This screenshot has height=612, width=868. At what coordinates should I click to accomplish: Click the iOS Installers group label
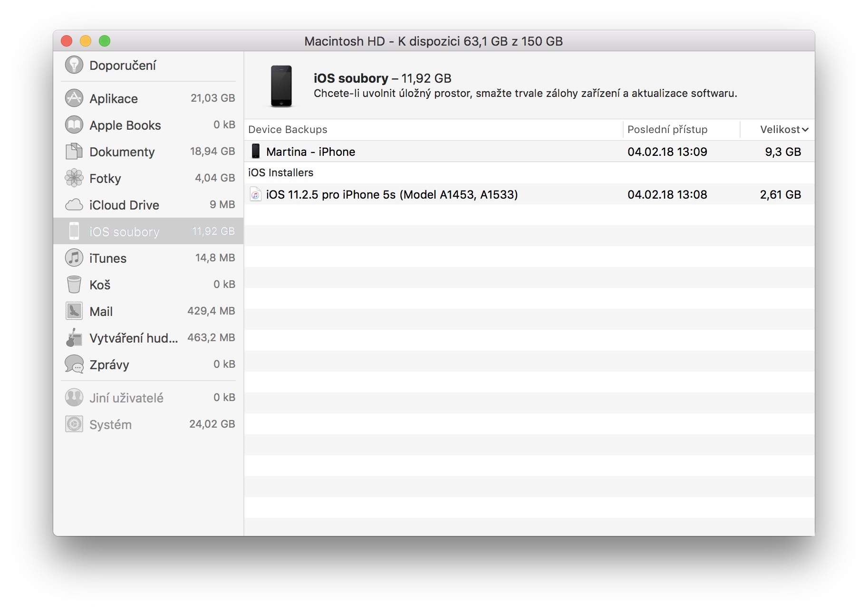click(280, 172)
